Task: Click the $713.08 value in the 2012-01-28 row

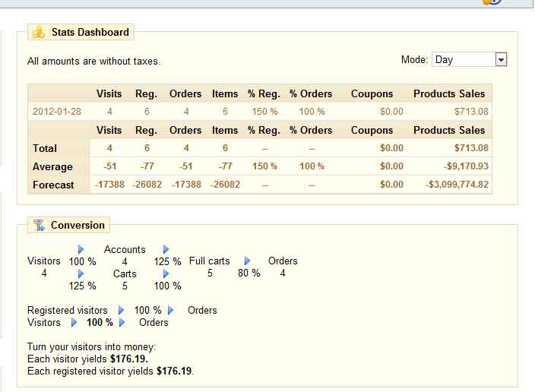Action: tap(471, 112)
